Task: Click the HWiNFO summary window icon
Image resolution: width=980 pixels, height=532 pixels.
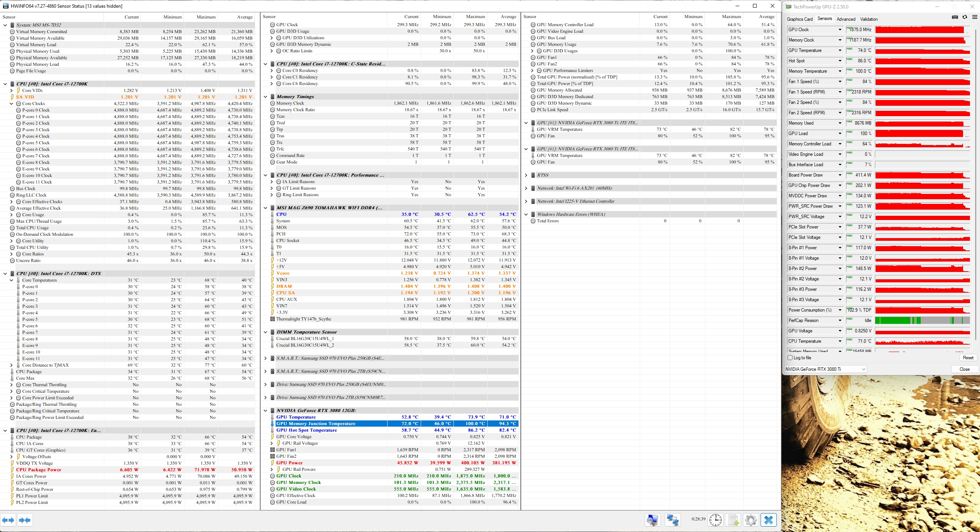Action: [x=652, y=520]
